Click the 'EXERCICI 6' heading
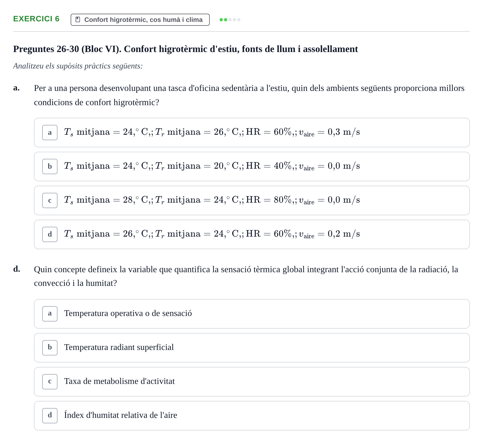This screenshot has width=483, height=448. (36, 19)
